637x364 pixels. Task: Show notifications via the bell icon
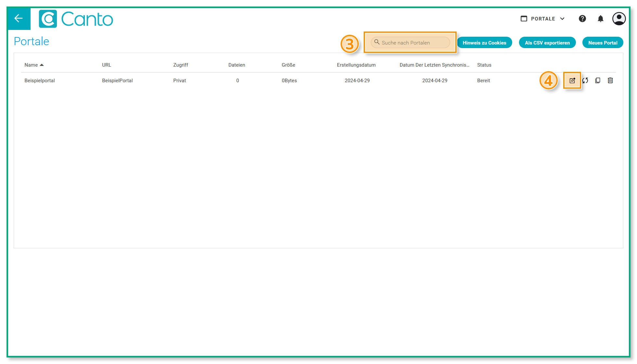(600, 19)
